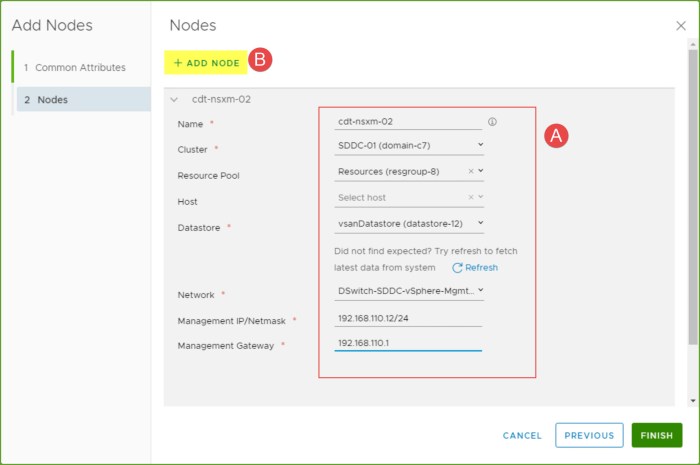The height and width of the screenshot is (465, 700).
Task: Click the Management Gateway input field
Action: (408, 342)
